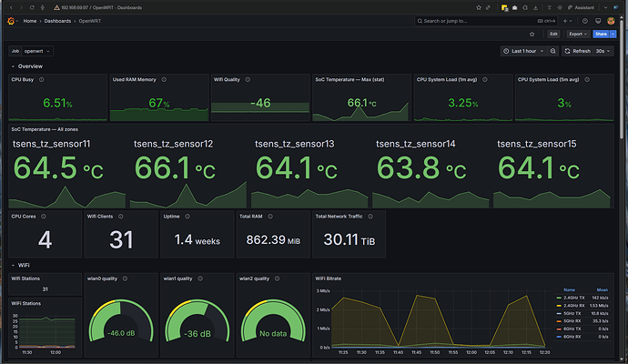Image resolution: width=628 pixels, height=364 pixels.
Task: Open the Grafana help icon
Action: pyautogui.click(x=585, y=21)
